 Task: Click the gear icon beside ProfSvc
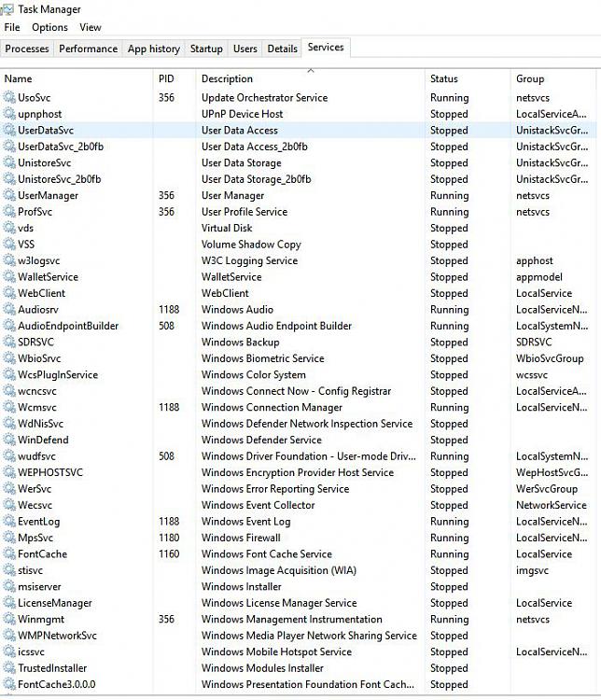click(9, 212)
